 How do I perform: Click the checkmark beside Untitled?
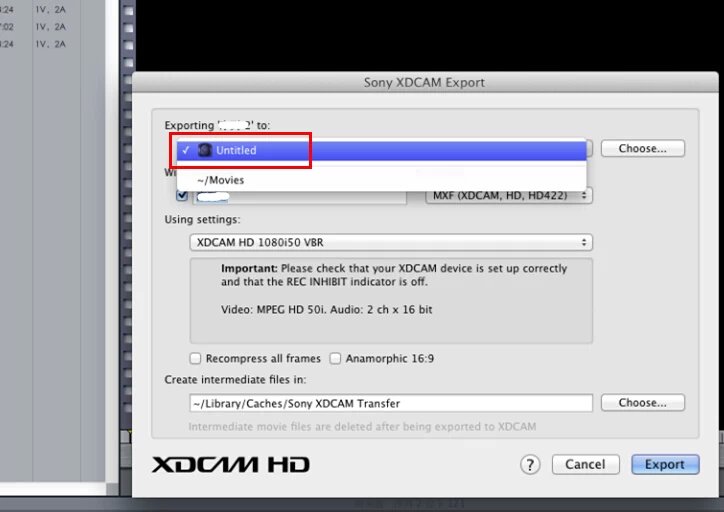(x=186, y=150)
